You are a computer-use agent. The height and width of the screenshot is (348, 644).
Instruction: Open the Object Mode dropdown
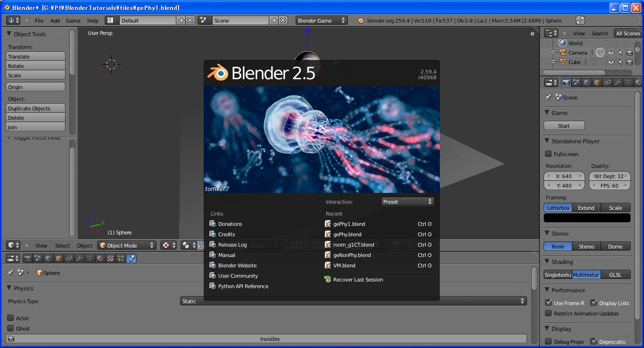pyautogui.click(x=126, y=245)
